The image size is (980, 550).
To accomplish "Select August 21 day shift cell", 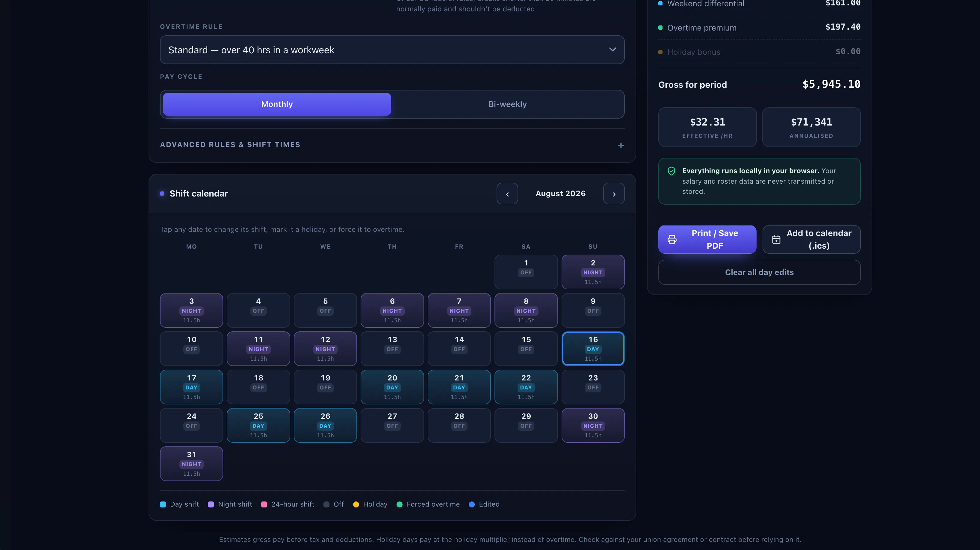I will tap(459, 387).
